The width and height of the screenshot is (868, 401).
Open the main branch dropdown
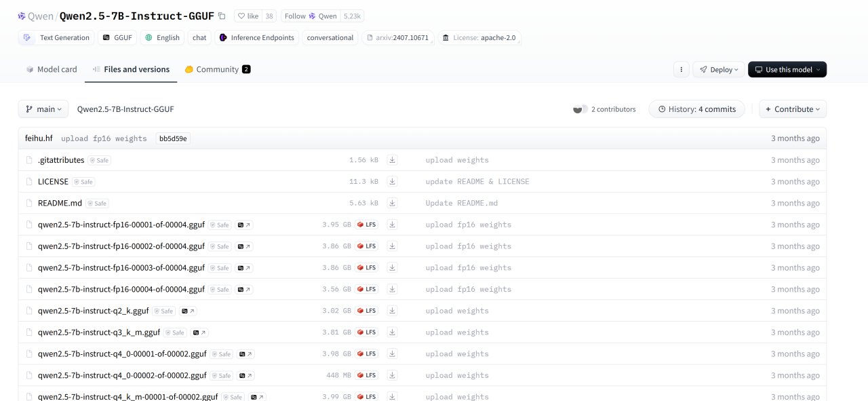click(43, 109)
